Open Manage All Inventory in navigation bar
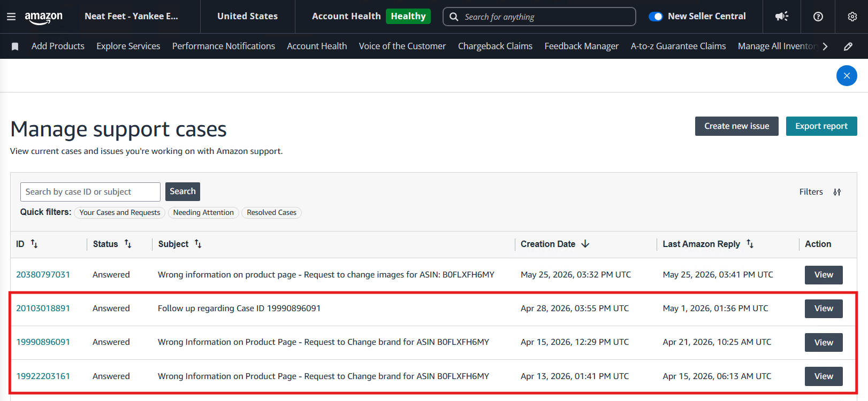This screenshot has height=401, width=868. pos(777,46)
